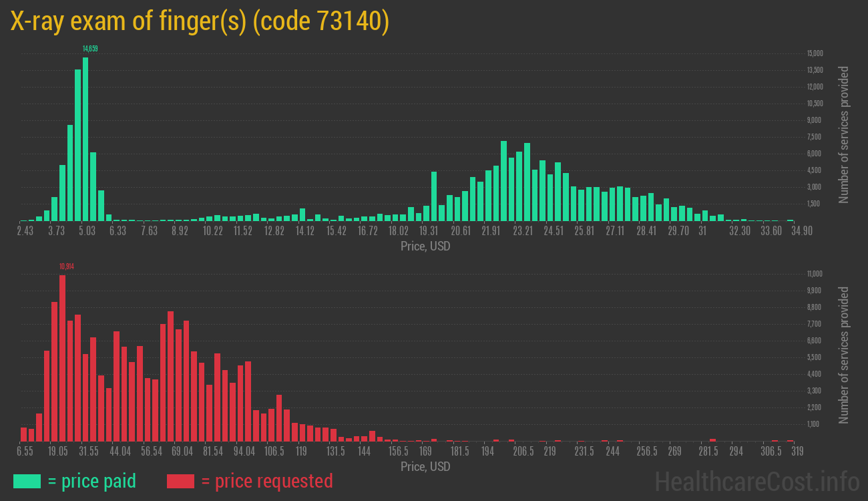Click the 'price paid' legend label

92,481
